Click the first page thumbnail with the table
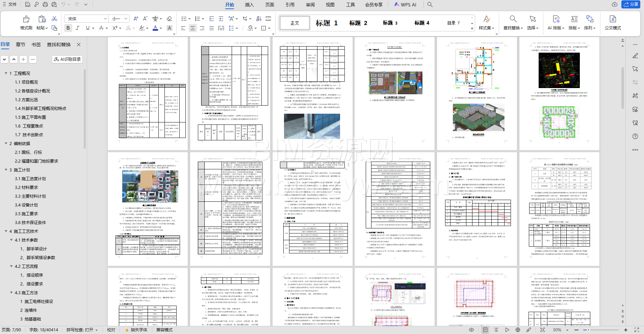This screenshot has width=644, height=334. coord(148,93)
